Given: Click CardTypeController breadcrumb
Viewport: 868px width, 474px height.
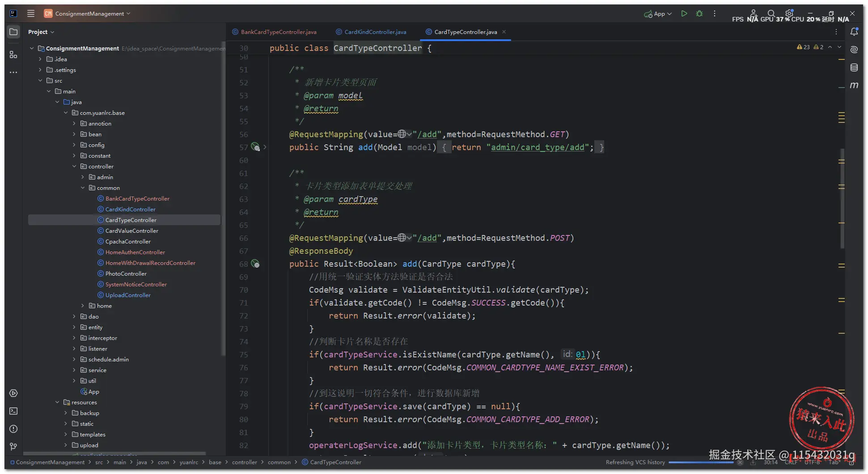Looking at the screenshot, I should tap(332, 462).
